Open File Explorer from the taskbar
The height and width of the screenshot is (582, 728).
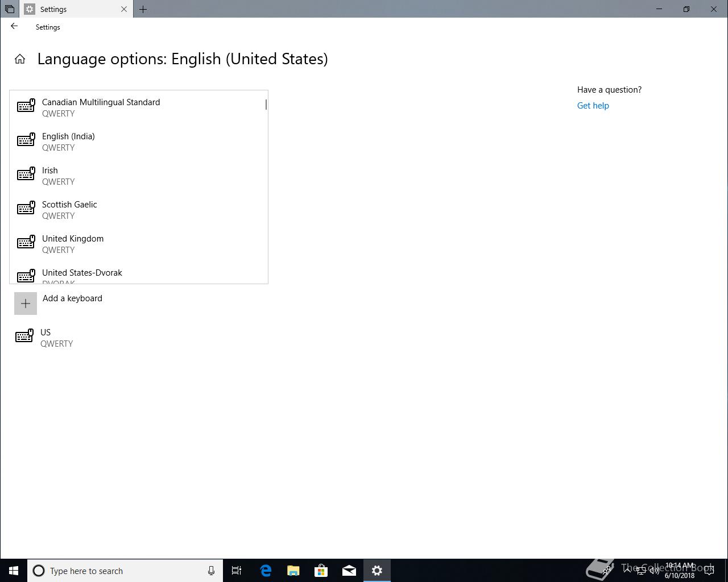293,571
